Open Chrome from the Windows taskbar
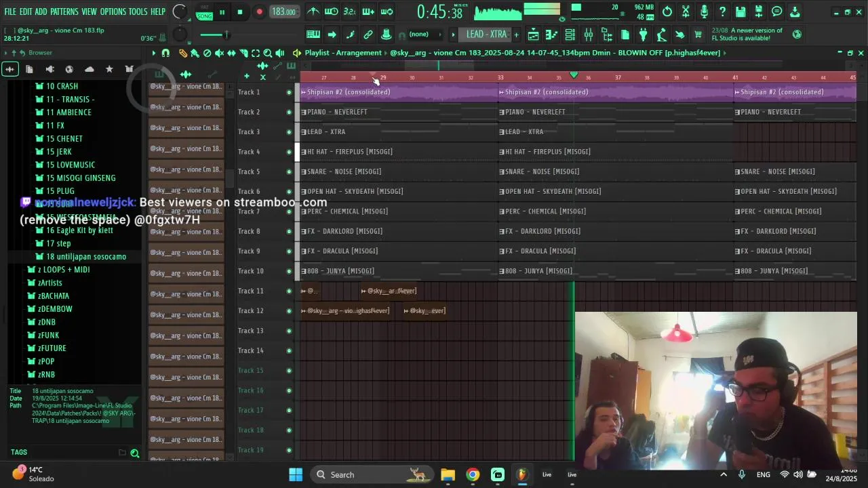This screenshot has height=488, width=868. 473,474
